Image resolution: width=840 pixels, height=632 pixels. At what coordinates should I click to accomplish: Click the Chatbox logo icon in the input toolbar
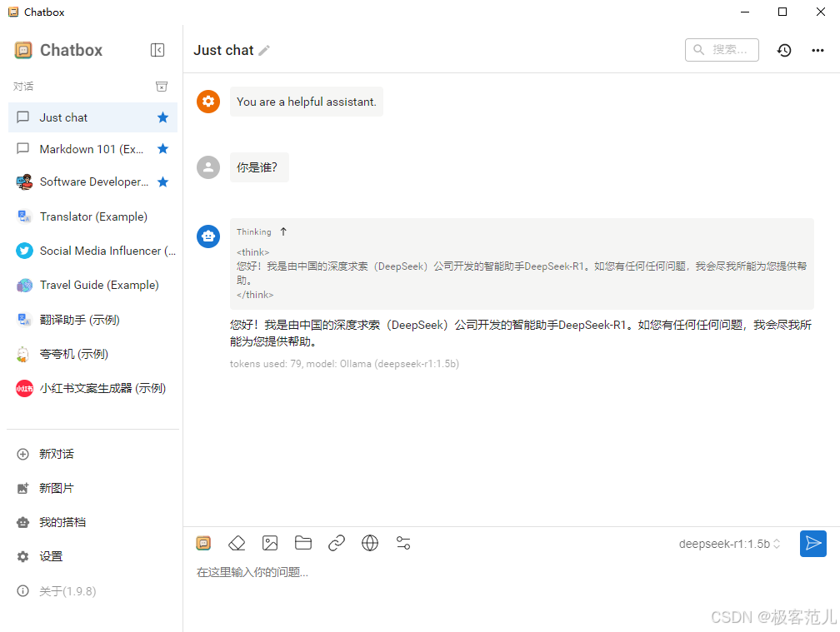(203, 543)
